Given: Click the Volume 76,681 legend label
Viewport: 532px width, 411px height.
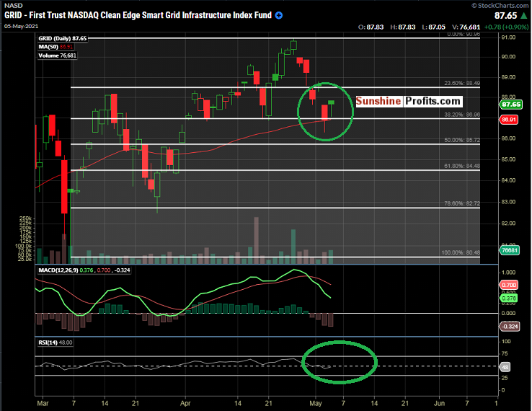Looking at the screenshot, I should [57, 56].
